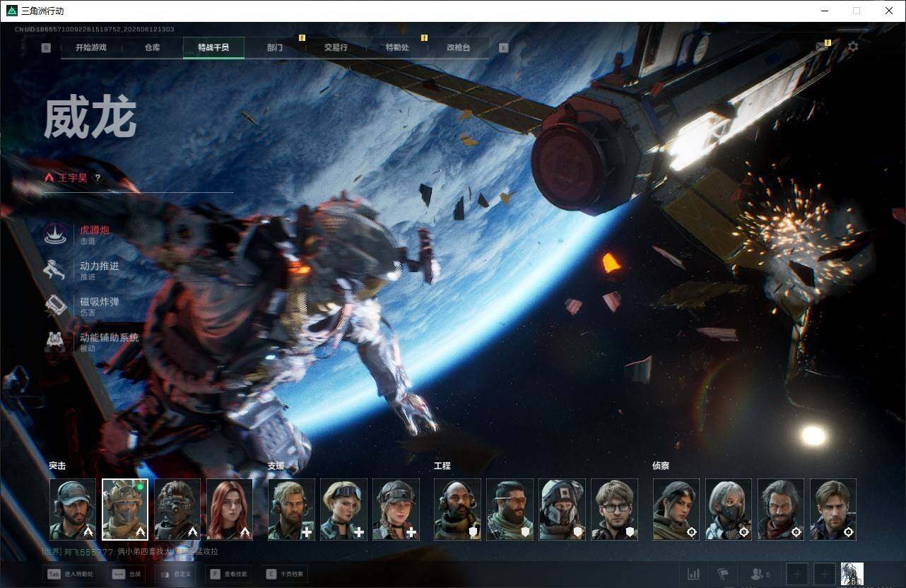The image size is (906, 588).
Task: Click the E key next-tab icon
Action: coord(503,47)
